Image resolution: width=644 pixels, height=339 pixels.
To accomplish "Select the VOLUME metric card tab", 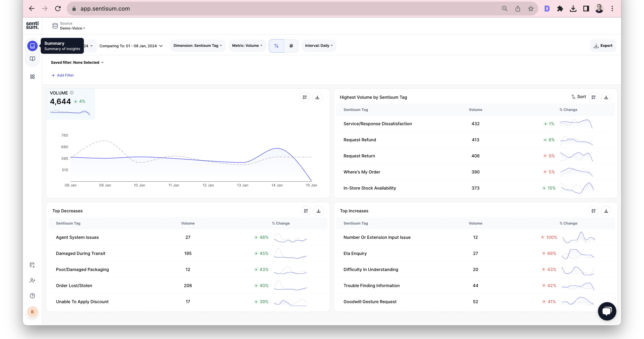I will (70, 104).
